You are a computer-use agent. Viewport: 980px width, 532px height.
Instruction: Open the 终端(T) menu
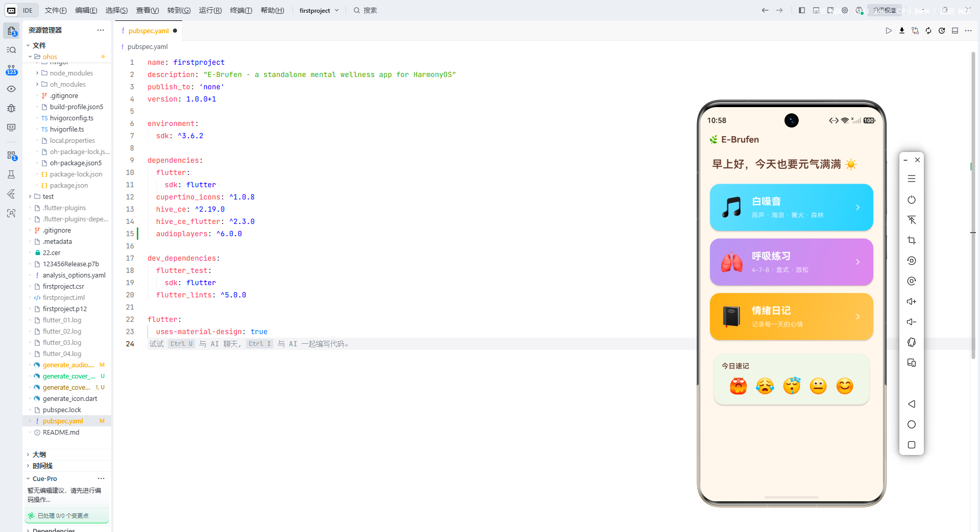point(241,10)
